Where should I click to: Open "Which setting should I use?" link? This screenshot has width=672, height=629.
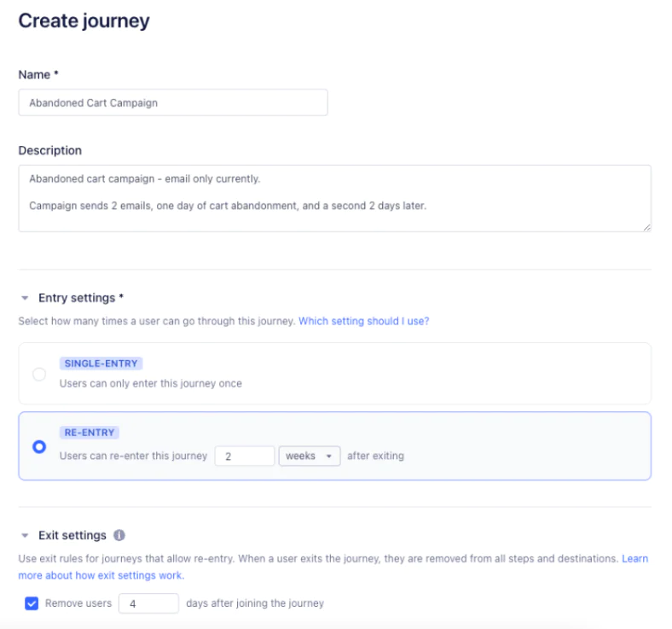(x=363, y=321)
